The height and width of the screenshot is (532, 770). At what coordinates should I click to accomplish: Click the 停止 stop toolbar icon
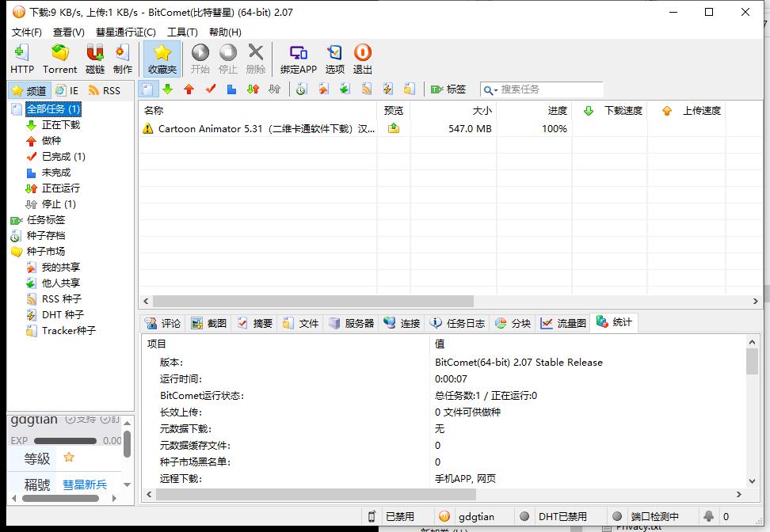[x=228, y=59]
